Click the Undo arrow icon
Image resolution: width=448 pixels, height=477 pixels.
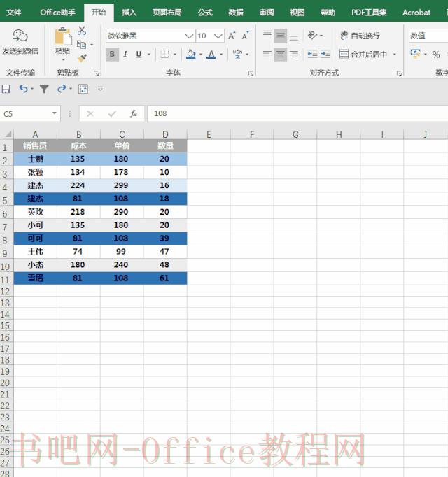tap(24, 89)
